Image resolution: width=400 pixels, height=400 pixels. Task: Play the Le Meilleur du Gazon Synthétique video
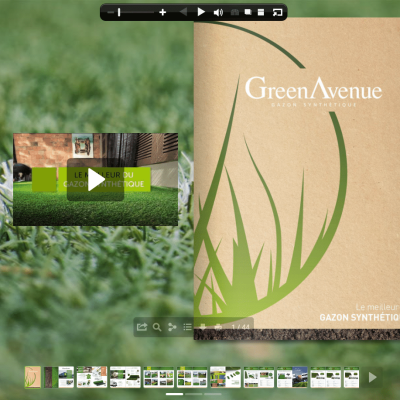pyautogui.click(x=96, y=180)
